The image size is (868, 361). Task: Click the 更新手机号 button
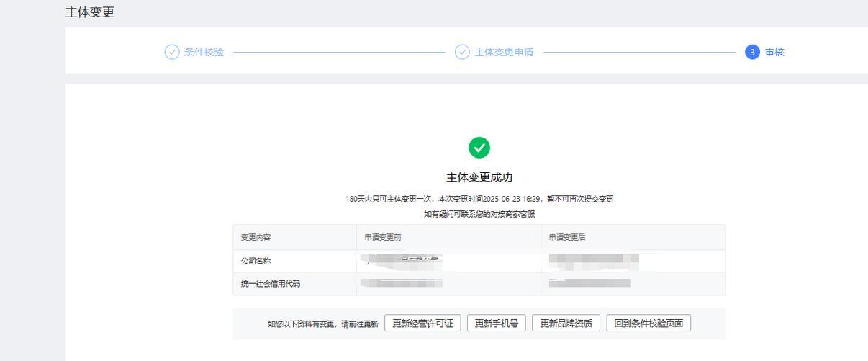tap(497, 324)
